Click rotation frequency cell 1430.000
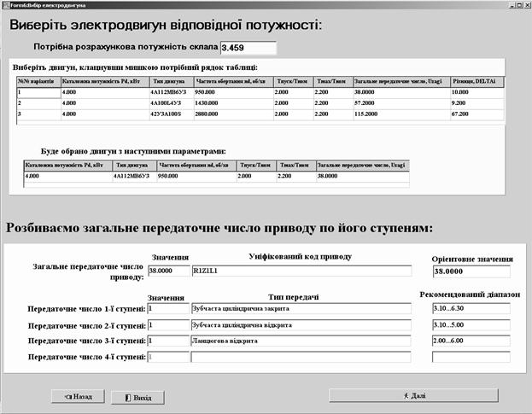Viewport: 532px width, 414px height. (x=233, y=103)
